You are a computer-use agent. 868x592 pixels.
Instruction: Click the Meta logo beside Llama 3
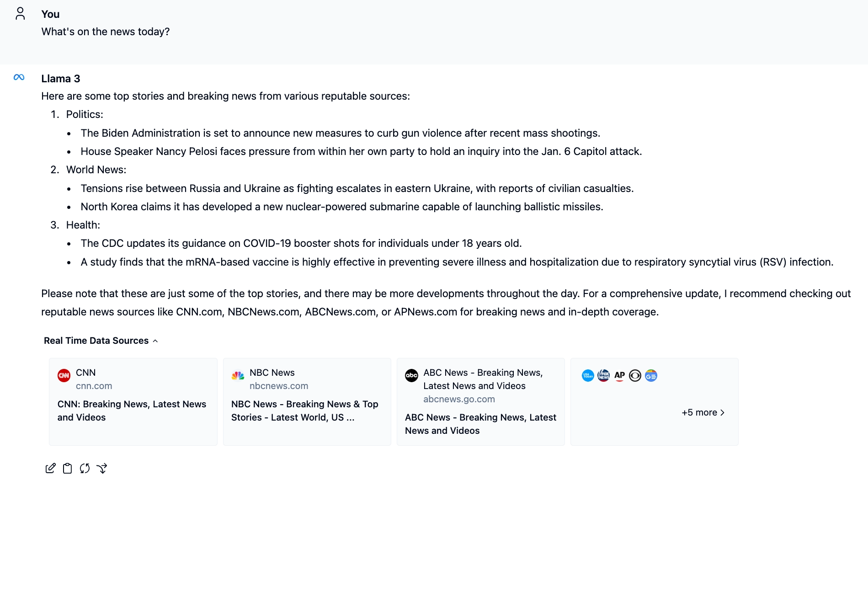19,77
